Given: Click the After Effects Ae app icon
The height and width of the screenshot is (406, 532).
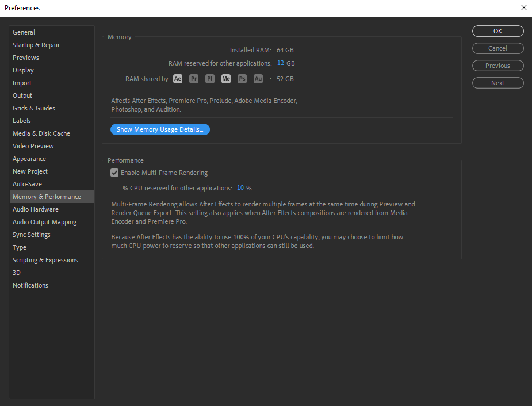Looking at the screenshot, I should click(x=178, y=79).
